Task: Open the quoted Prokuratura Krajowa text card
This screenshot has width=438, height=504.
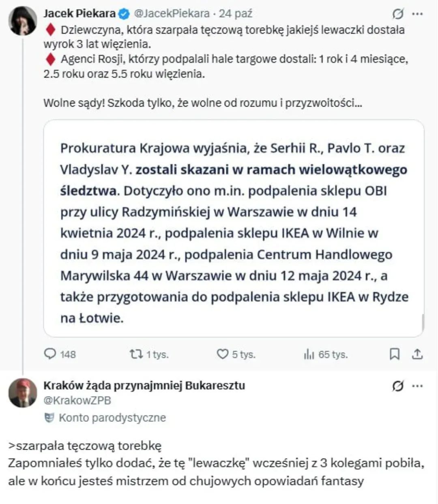Action: (x=234, y=228)
